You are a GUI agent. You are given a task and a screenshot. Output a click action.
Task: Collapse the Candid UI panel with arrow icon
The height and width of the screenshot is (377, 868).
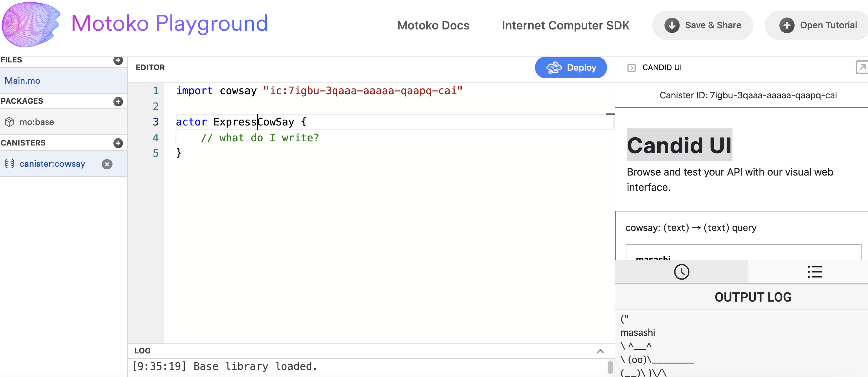point(631,68)
